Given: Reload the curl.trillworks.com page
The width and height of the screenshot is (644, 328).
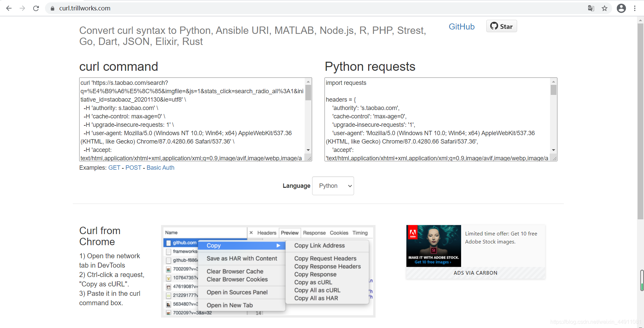Looking at the screenshot, I should pos(36,8).
